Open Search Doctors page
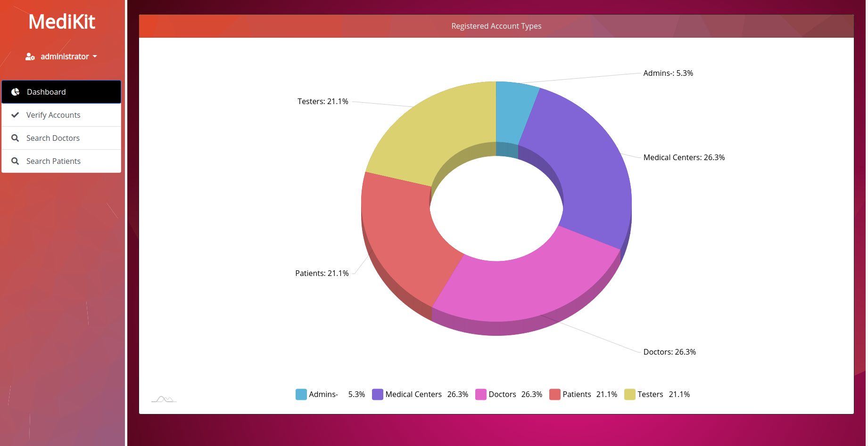 (61, 138)
